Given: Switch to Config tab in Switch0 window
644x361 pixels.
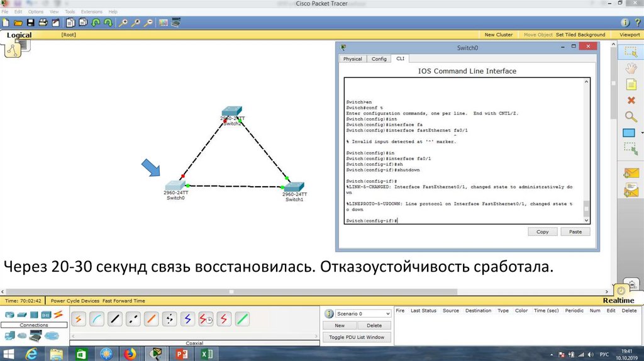Looking at the screenshot, I should click(379, 58).
